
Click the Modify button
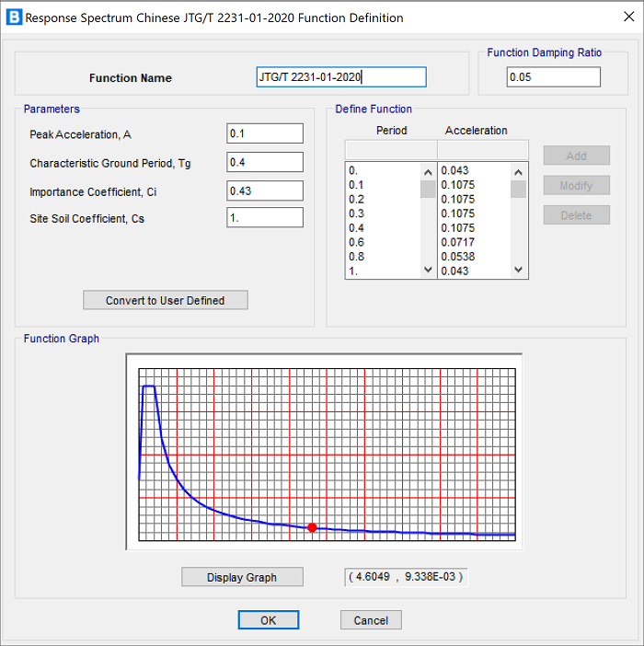(577, 185)
